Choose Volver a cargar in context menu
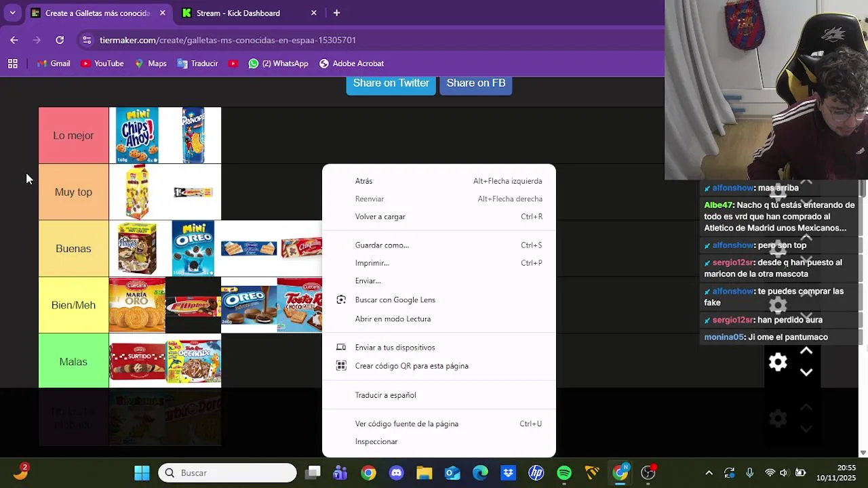This screenshot has width=868, height=488. [439, 217]
